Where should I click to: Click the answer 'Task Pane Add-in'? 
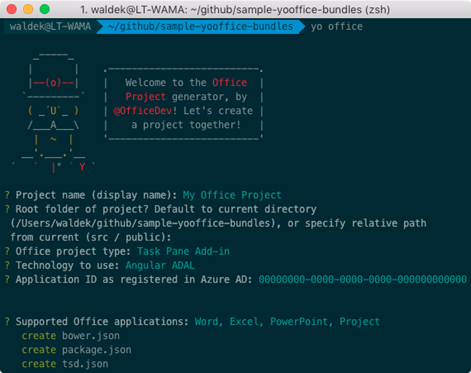click(183, 251)
